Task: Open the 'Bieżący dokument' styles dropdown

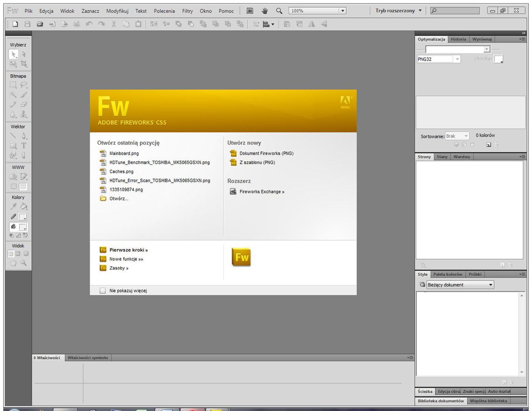Action: [461, 285]
